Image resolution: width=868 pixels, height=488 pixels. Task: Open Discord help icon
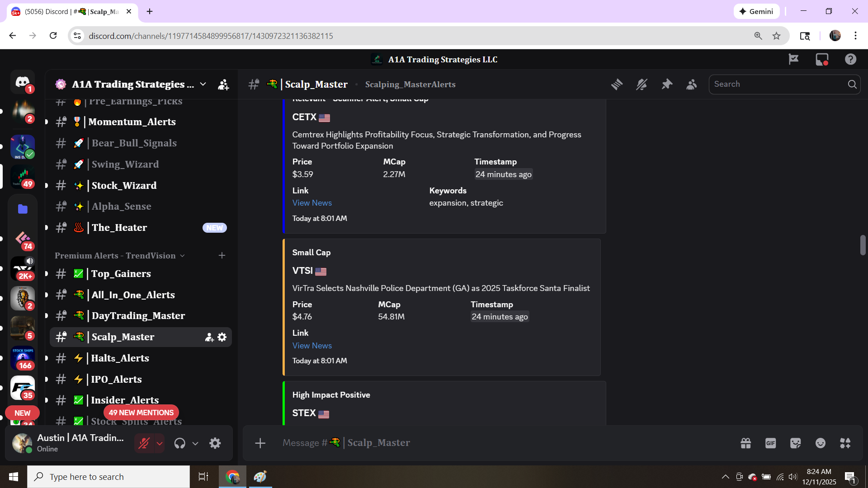pos(850,59)
